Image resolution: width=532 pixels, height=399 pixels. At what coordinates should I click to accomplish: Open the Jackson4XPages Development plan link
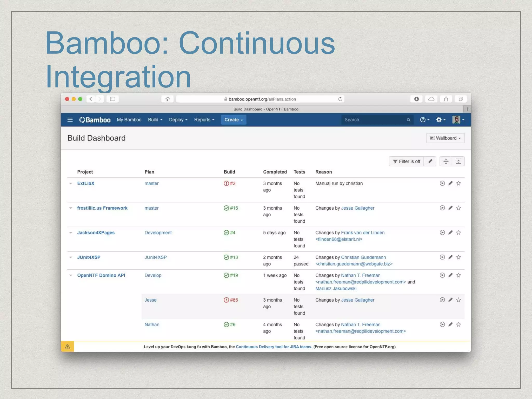click(x=158, y=233)
